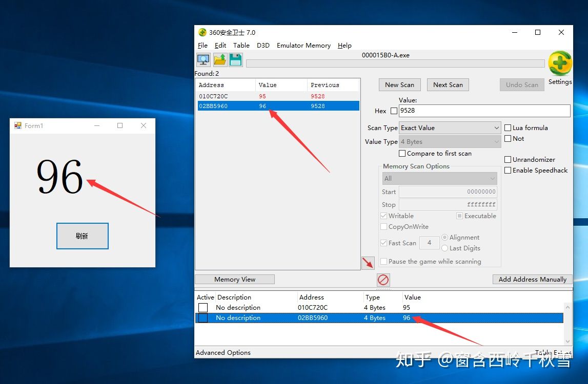Click the Description column header
588x384 pixels.
256,297
